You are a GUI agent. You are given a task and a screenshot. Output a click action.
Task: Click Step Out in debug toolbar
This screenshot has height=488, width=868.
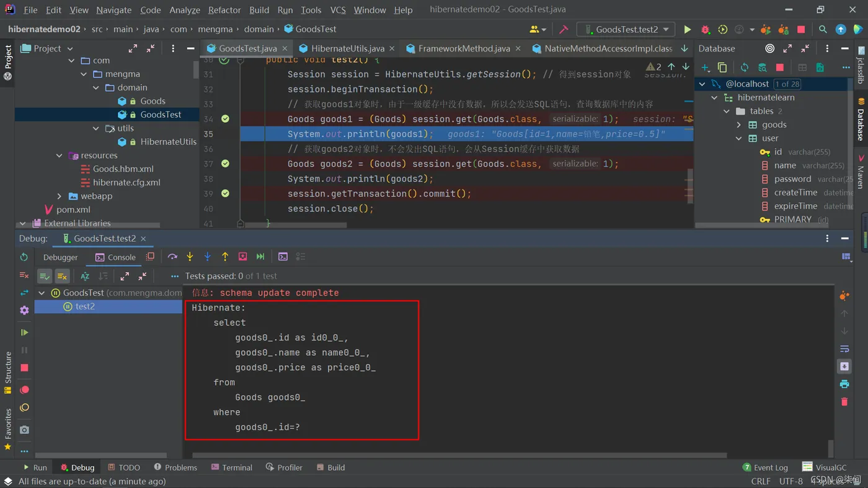225,257
